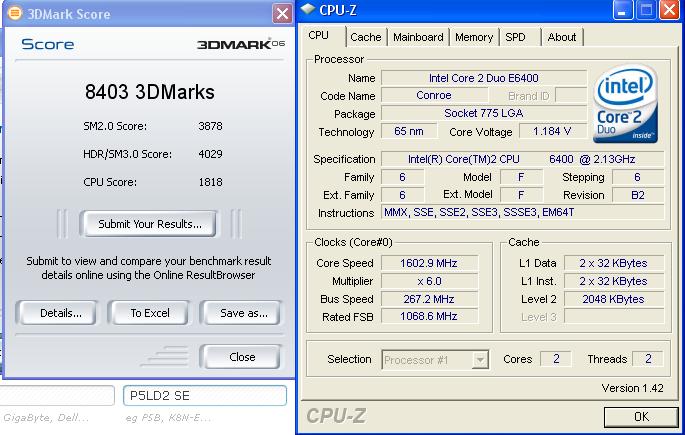Viewport: 685px width, 435px height.
Task: Click the Conroe code name field
Action: tap(434, 95)
